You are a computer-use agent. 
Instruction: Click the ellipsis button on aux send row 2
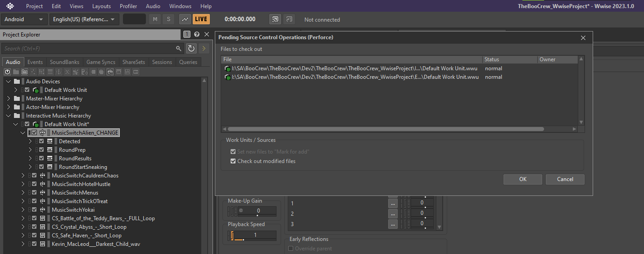(393, 213)
